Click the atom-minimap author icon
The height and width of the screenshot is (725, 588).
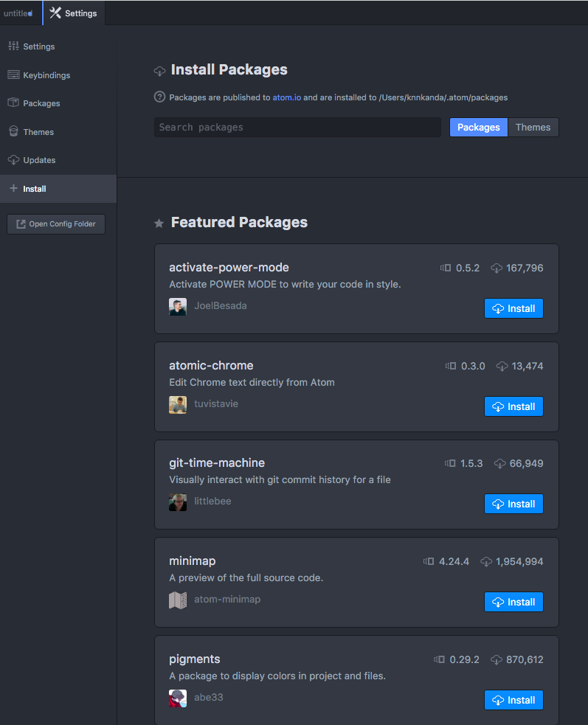(x=178, y=600)
